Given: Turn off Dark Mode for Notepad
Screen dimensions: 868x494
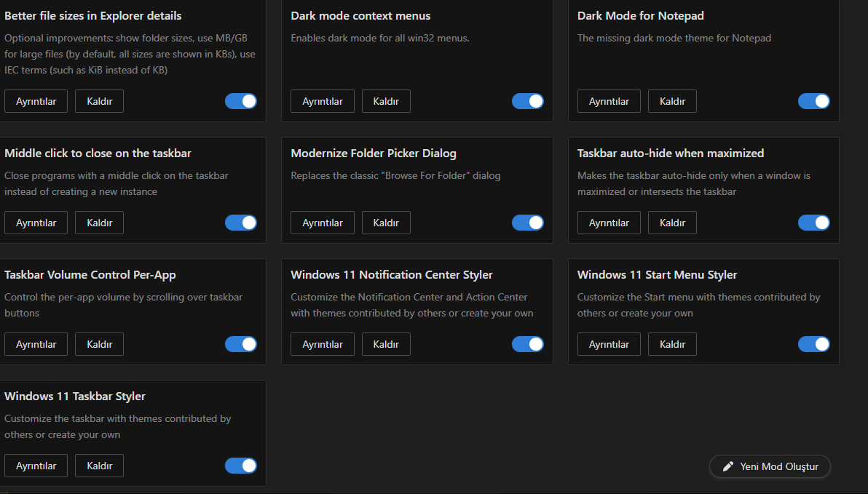Looking at the screenshot, I should coord(814,101).
